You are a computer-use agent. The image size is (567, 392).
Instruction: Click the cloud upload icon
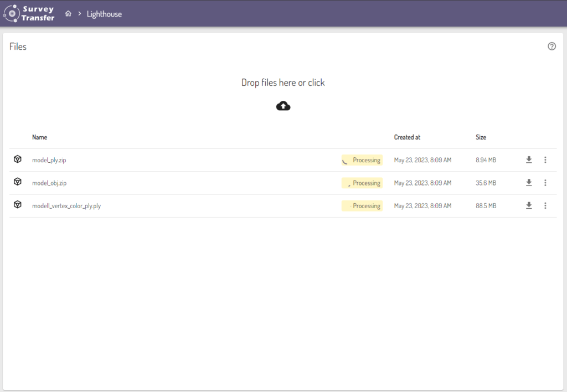283,106
